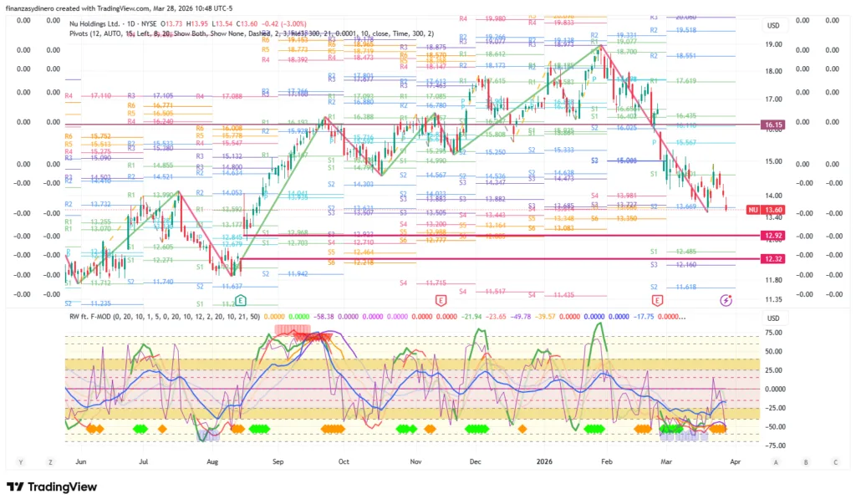Viewport: 856px width, 504px height.
Task: Click the Z button on the bottom axis
Action: (51, 461)
